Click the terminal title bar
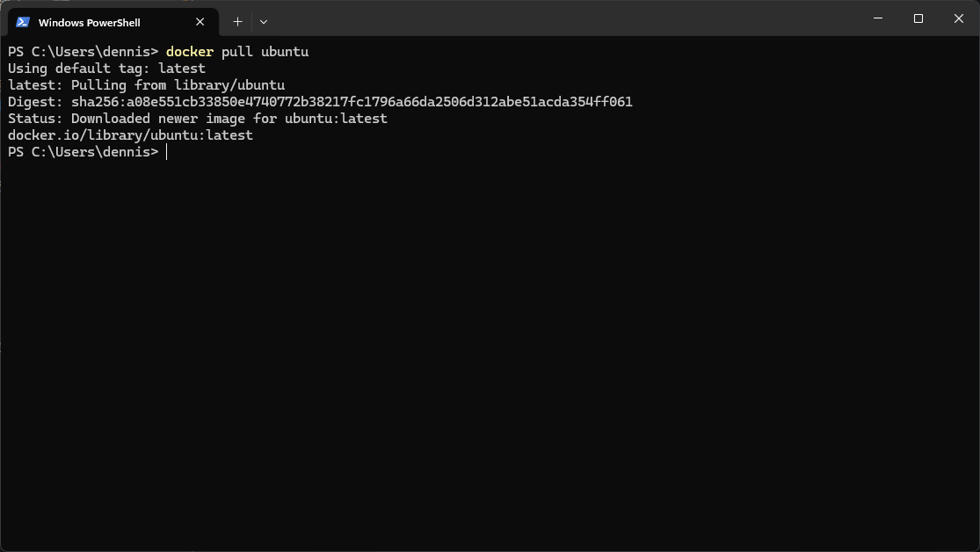Image resolution: width=980 pixels, height=552 pixels. [527, 18]
